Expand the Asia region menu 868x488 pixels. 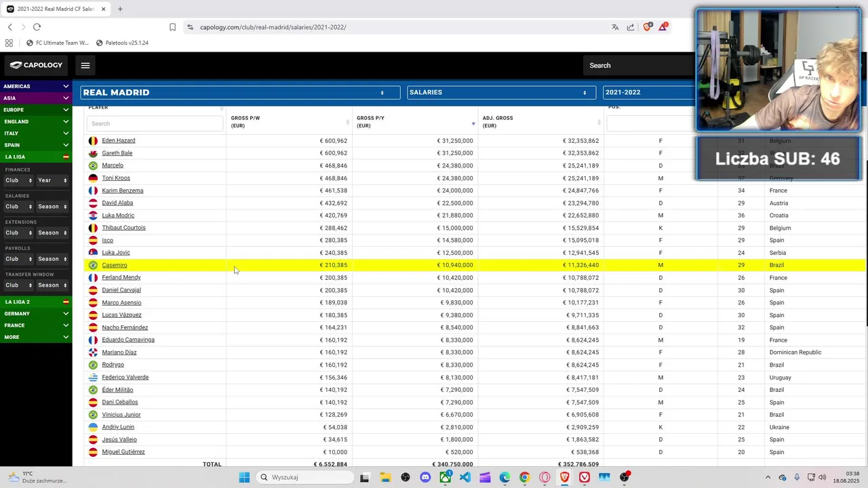click(36, 98)
